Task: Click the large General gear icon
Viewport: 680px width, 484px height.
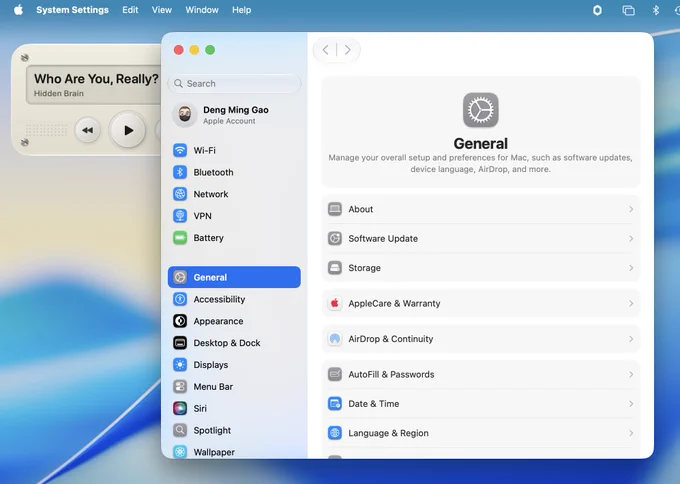Action: pos(481,110)
